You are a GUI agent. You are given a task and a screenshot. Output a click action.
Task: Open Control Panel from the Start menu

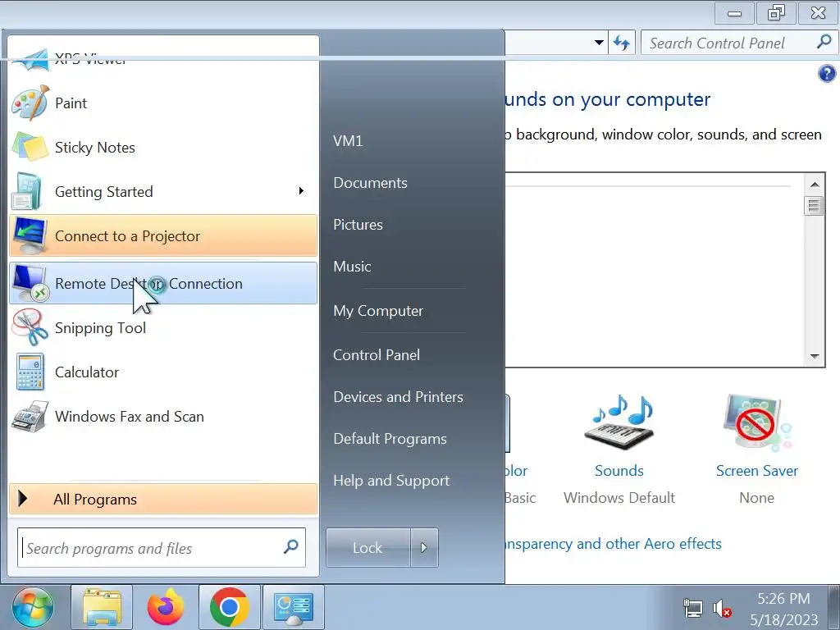pos(377,354)
